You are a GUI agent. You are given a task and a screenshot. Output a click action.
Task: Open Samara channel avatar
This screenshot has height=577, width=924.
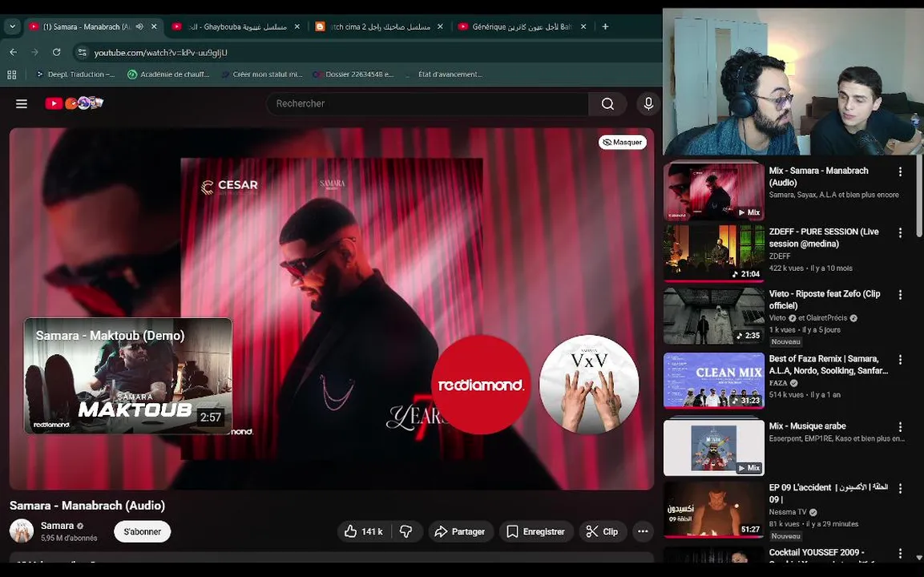point(22,531)
